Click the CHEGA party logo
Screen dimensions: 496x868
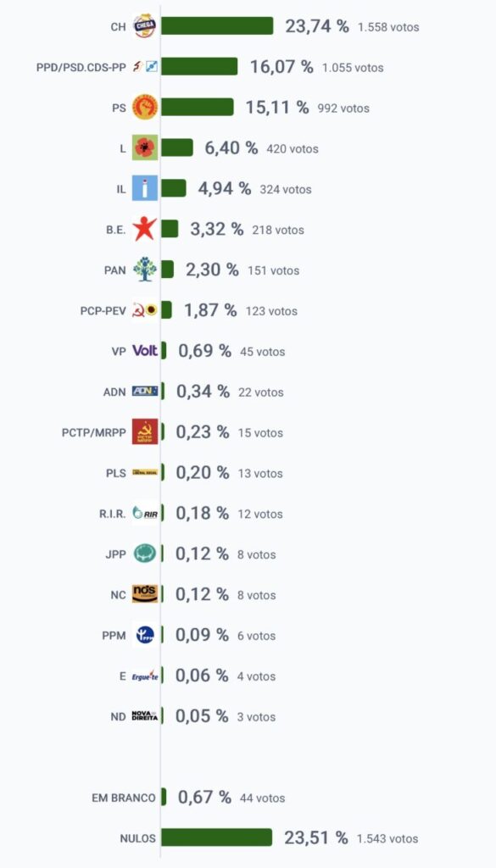click(x=144, y=26)
